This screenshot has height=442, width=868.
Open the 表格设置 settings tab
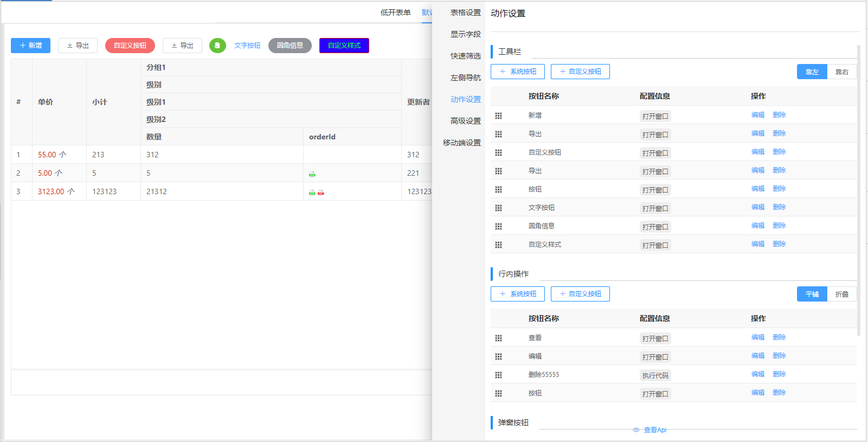tap(465, 12)
